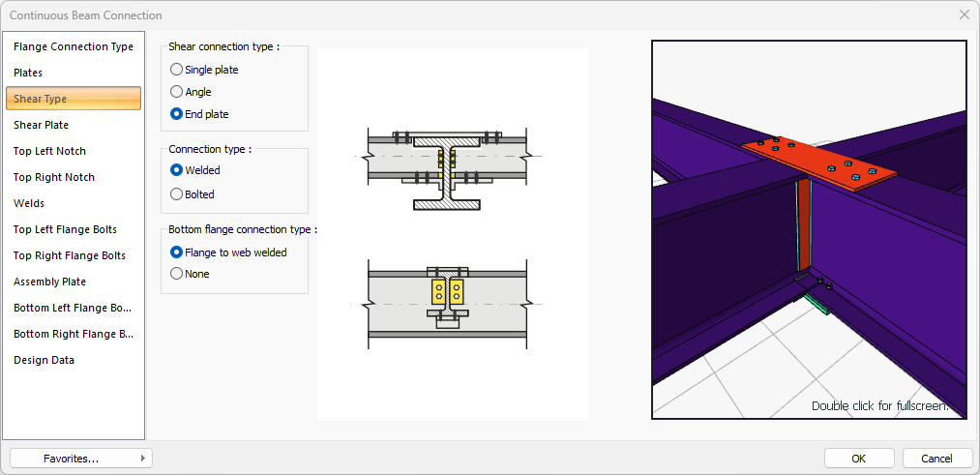Select End plate shear connection option
980x475 pixels.
click(176, 114)
